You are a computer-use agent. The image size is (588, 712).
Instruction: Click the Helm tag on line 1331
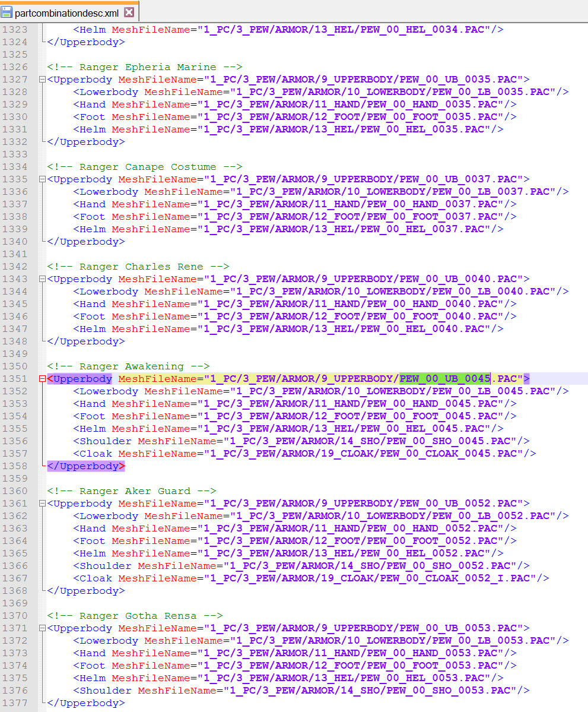click(92, 129)
